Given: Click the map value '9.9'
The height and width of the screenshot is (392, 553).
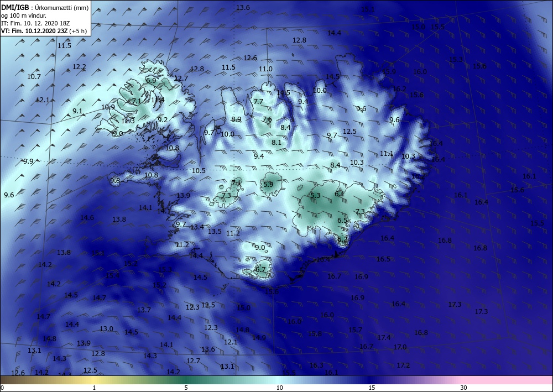Looking at the screenshot, I should [28, 161].
